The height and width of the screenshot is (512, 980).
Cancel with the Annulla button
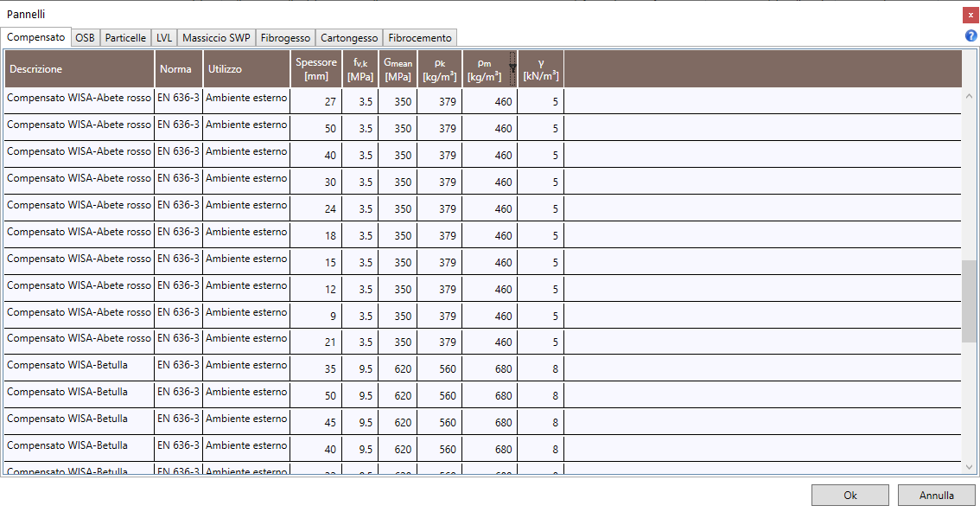click(x=936, y=495)
